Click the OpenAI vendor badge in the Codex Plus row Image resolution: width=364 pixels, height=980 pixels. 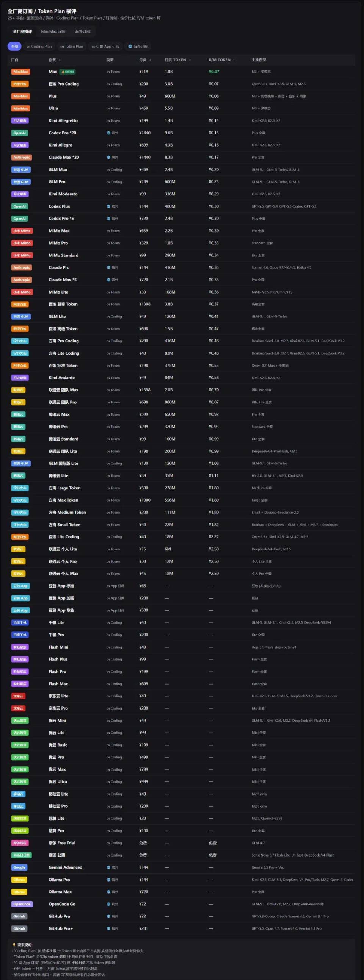(19, 206)
